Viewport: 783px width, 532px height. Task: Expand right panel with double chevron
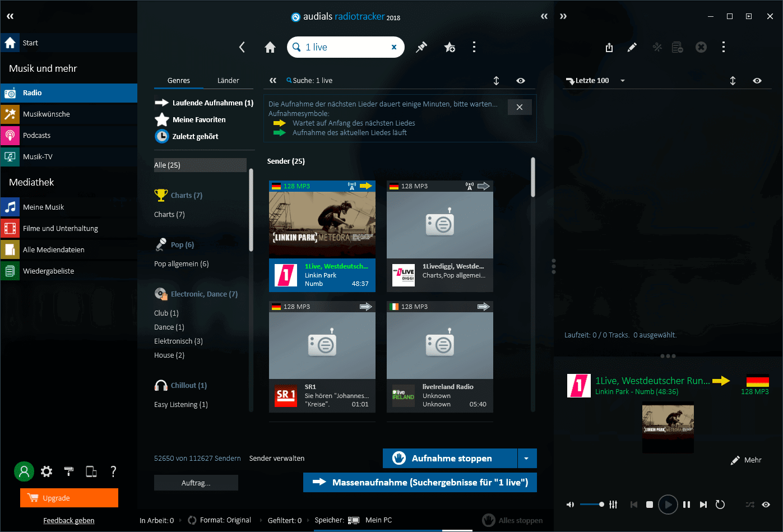point(563,16)
